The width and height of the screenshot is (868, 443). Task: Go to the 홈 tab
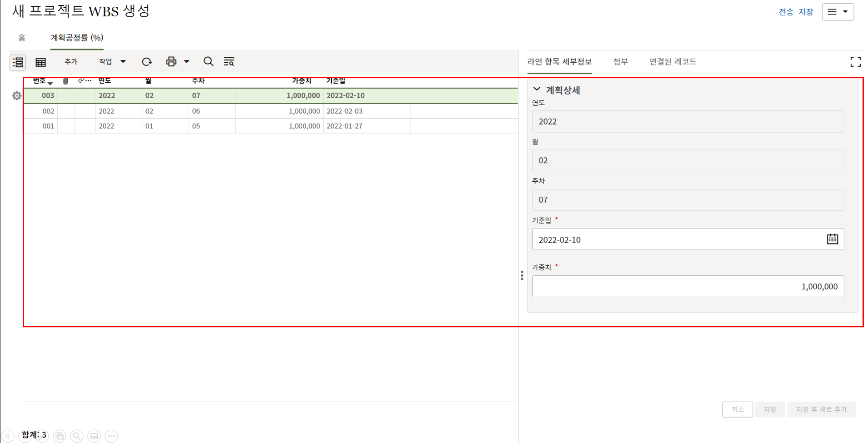(x=22, y=38)
